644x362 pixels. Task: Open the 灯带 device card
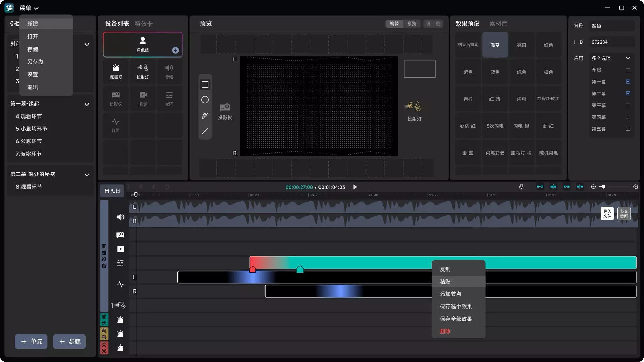115,125
